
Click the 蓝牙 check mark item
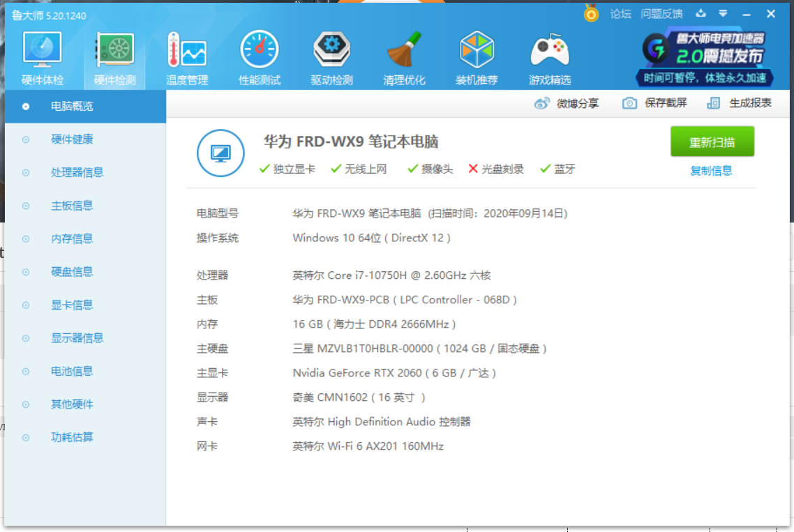point(557,169)
